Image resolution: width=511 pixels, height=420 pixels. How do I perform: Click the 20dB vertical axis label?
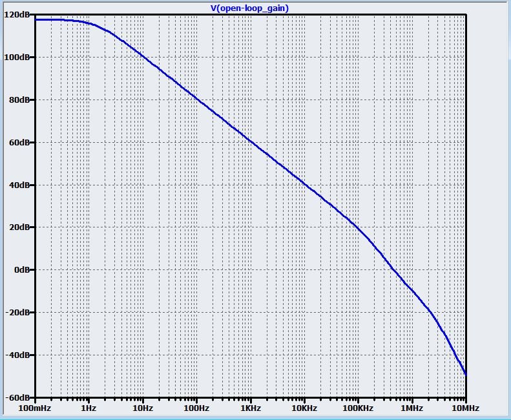[18, 227]
